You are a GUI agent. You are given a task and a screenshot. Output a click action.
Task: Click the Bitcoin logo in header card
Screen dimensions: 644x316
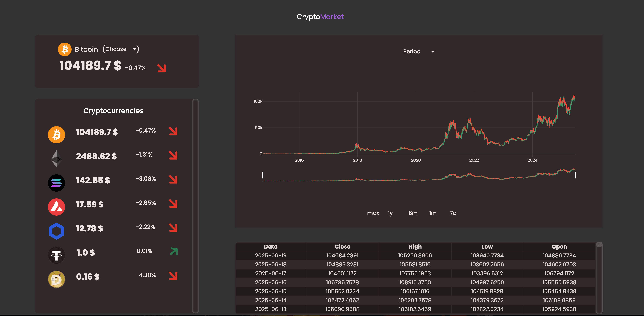tap(64, 49)
